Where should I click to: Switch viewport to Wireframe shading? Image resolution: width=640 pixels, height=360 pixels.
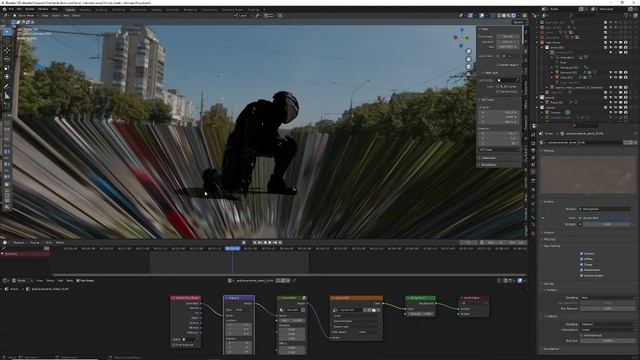point(499,16)
